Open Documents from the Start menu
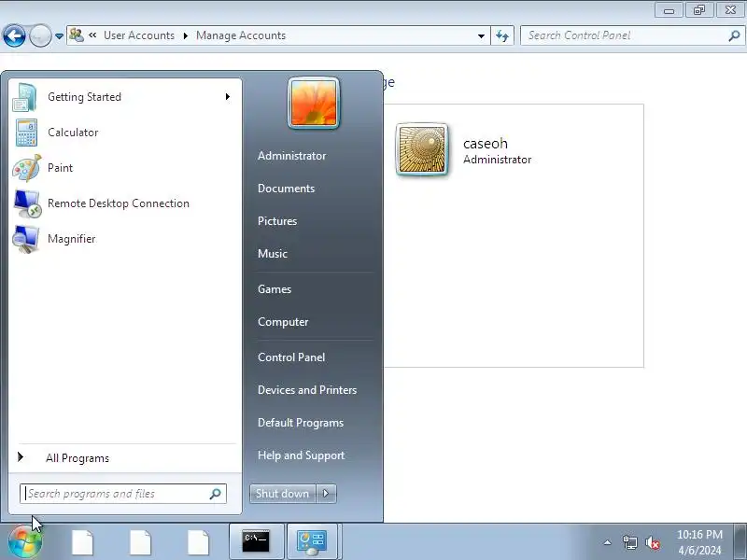Viewport: 747px width, 560px height. coord(286,189)
